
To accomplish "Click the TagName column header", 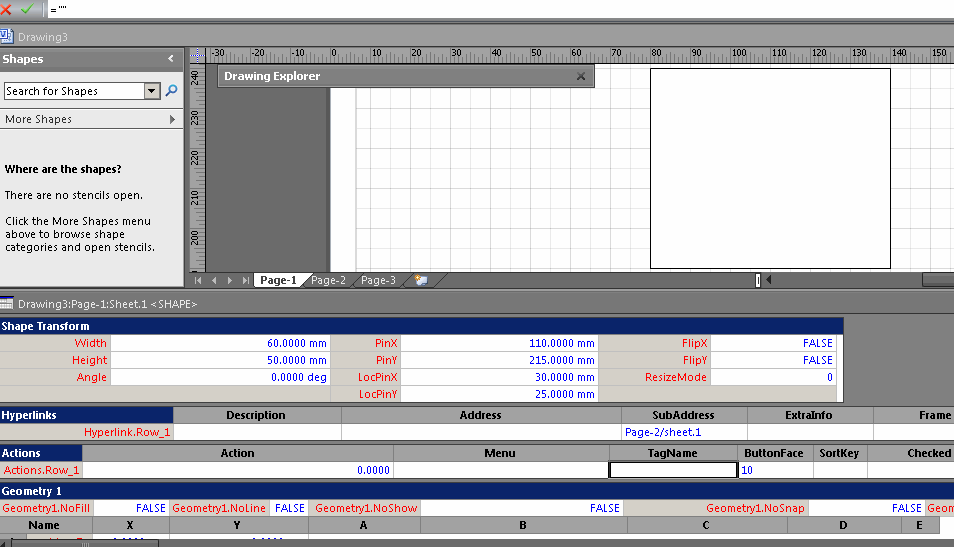I will [x=673, y=453].
